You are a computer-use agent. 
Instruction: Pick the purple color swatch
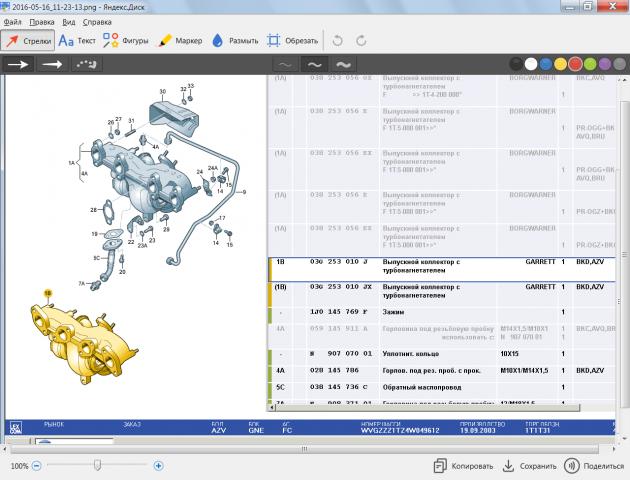[605, 64]
